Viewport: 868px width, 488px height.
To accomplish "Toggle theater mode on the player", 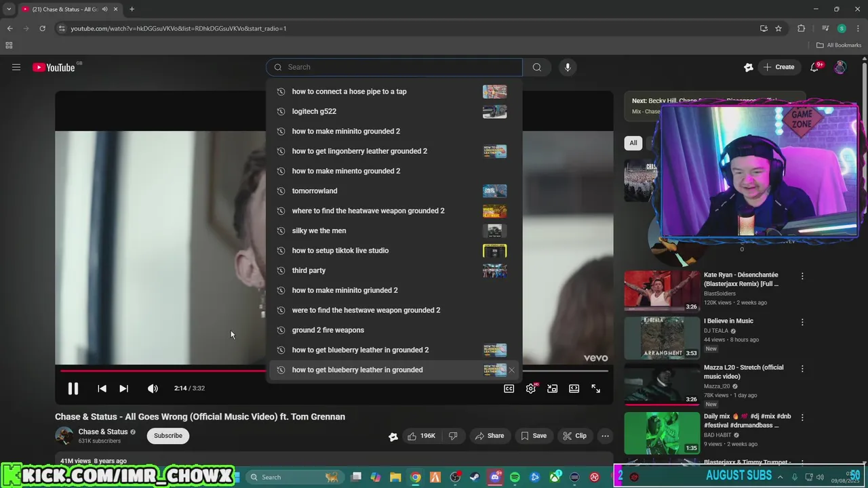I will pos(574,388).
